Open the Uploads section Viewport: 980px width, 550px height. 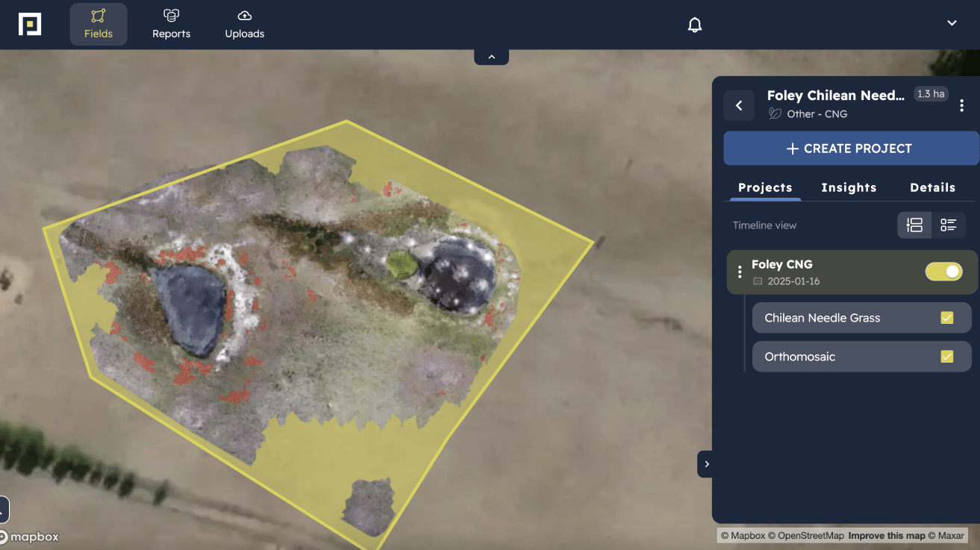[x=245, y=25]
